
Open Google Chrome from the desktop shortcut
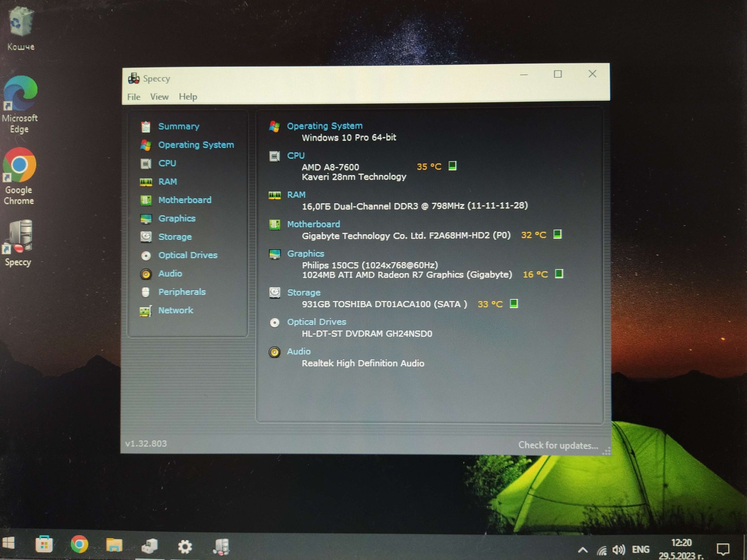coord(19,176)
